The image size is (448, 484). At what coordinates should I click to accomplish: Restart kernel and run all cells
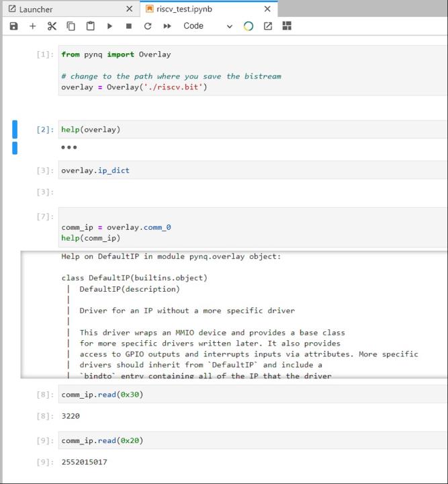[167, 26]
